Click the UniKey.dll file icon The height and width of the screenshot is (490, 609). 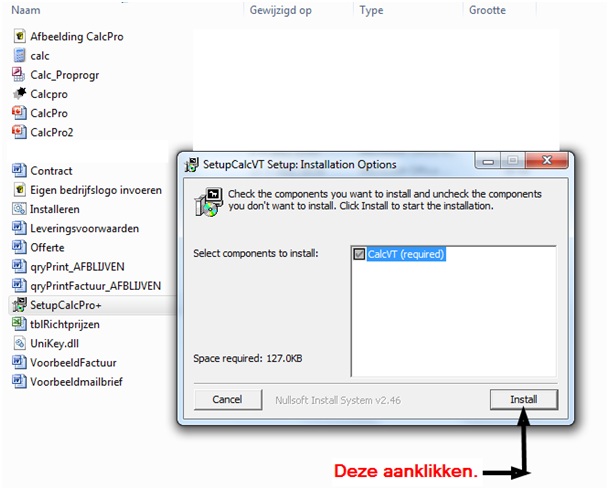19,343
